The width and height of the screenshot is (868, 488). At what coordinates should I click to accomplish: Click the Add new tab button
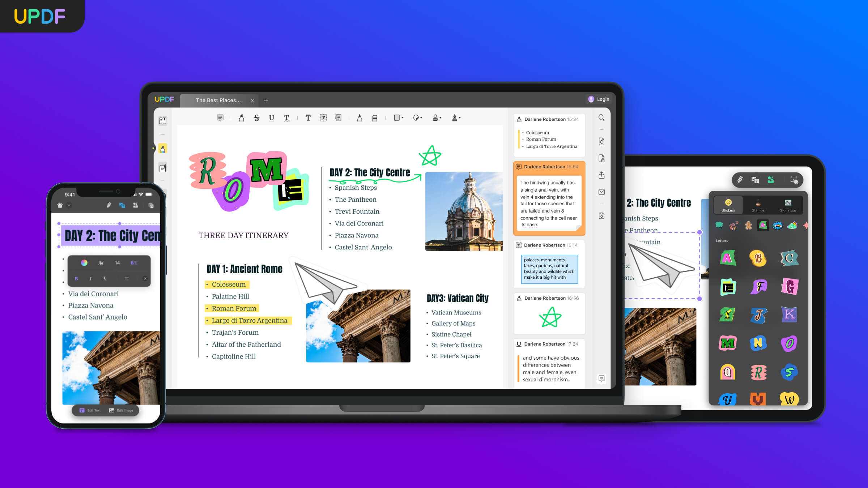(267, 99)
